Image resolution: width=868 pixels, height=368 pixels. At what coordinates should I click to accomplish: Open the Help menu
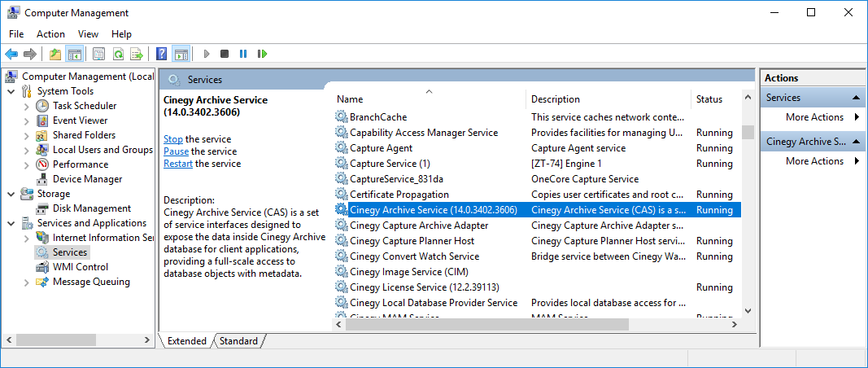(121, 34)
